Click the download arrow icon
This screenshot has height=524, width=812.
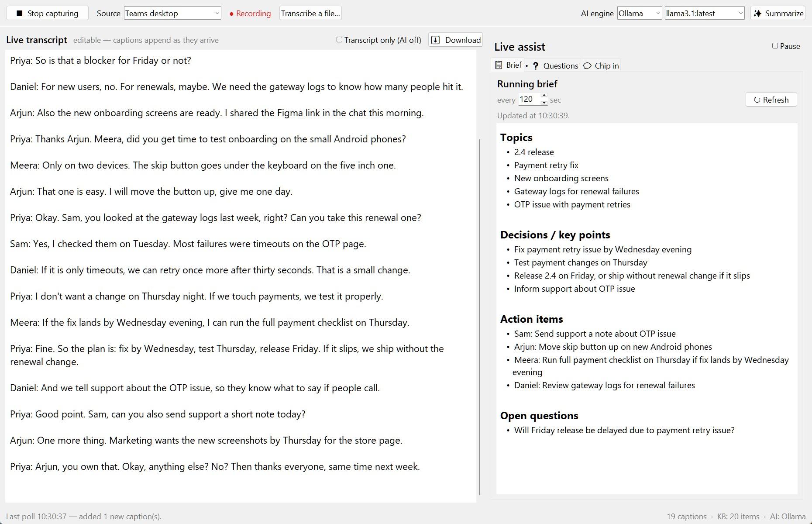coord(435,40)
